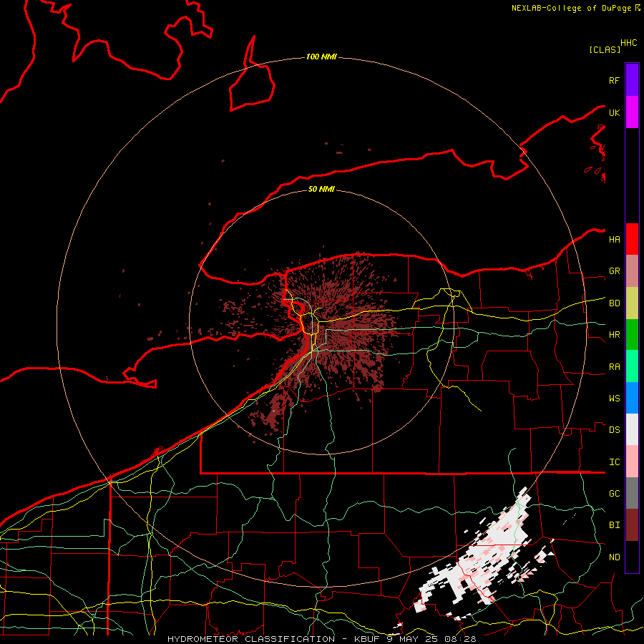Screen dimensions: 644x644
Task: Click the RA legend label
Action: [614, 367]
